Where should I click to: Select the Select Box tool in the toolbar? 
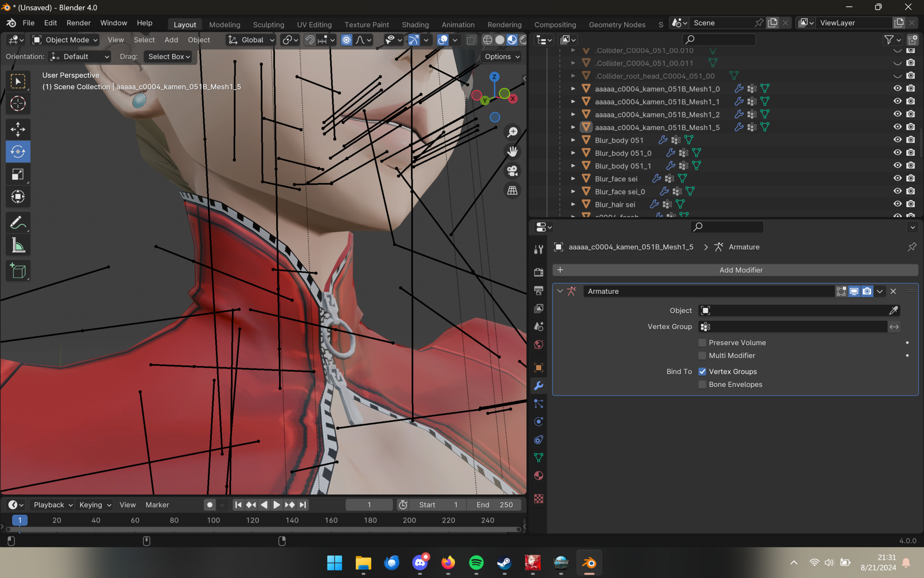[18, 81]
